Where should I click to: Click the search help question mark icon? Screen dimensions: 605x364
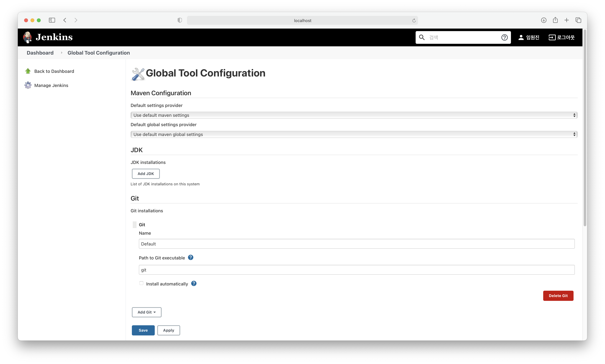[x=504, y=37]
